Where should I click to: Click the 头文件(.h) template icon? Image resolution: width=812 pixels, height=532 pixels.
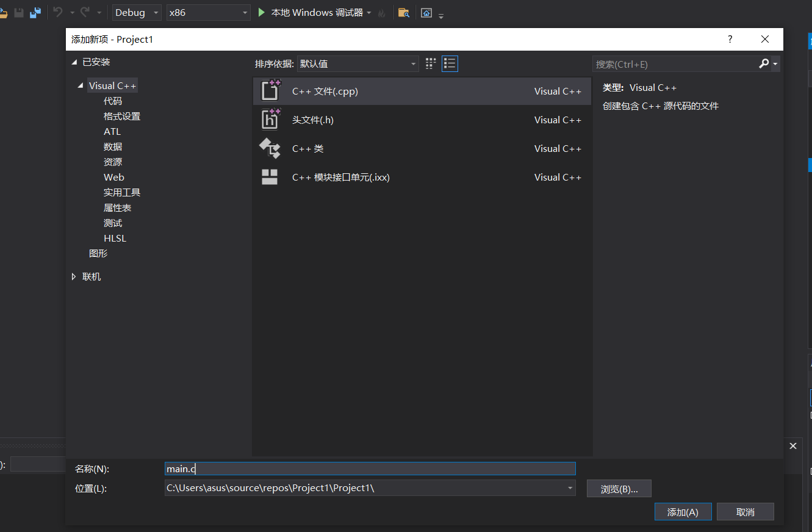coord(270,120)
